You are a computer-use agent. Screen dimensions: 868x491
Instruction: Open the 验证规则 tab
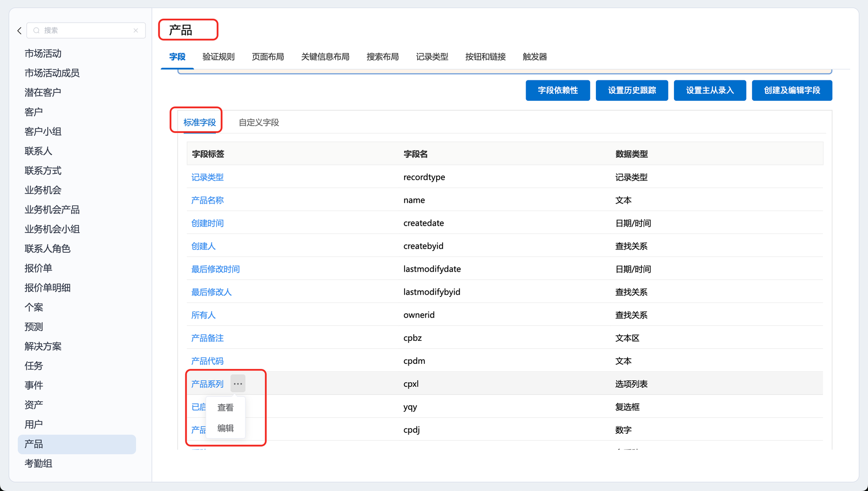[x=218, y=57]
